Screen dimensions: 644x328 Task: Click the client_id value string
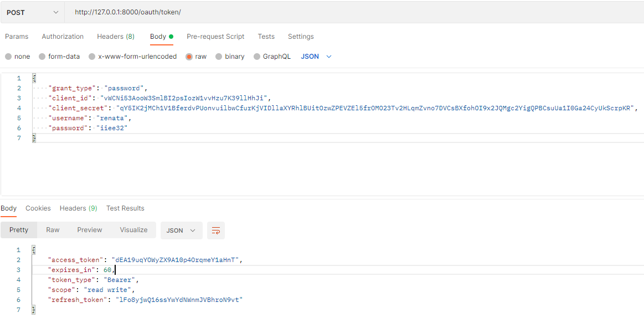[x=184, y=98]
